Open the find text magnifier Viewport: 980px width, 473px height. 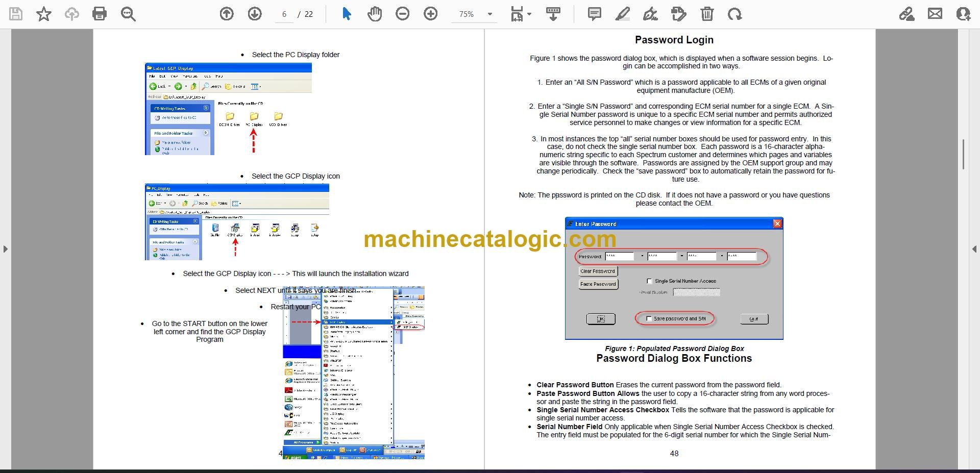click(128, 14)
